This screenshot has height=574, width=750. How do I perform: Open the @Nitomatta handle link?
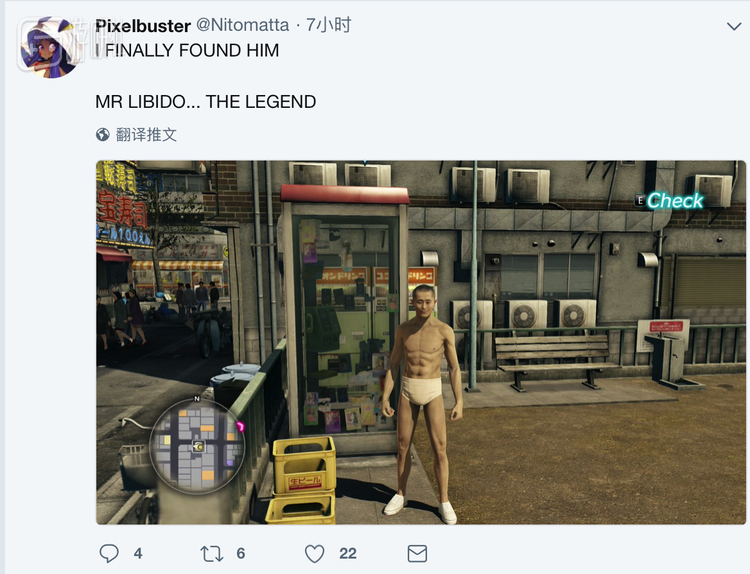(x=243, y=25)
